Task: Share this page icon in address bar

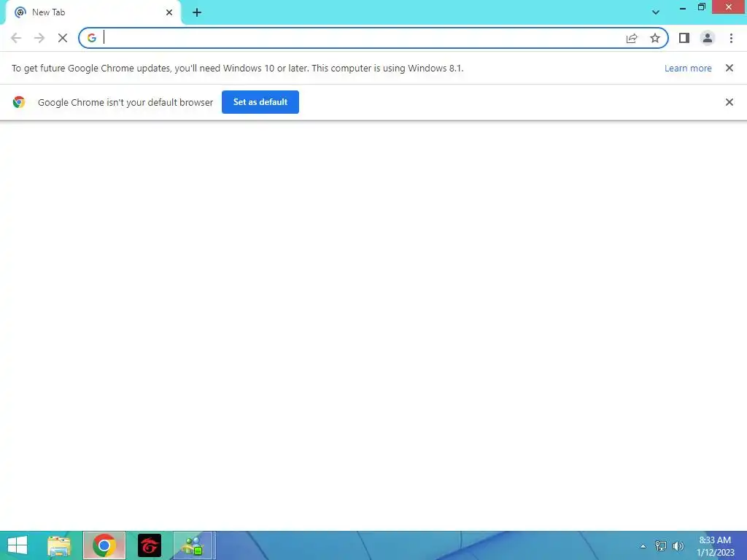Action: click(x=632, y=38)
